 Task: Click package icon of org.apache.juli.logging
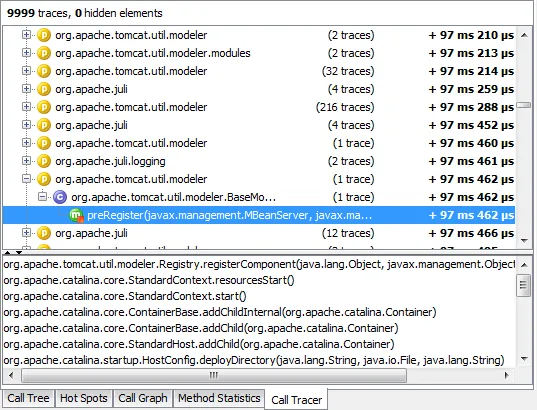point(44,161)
